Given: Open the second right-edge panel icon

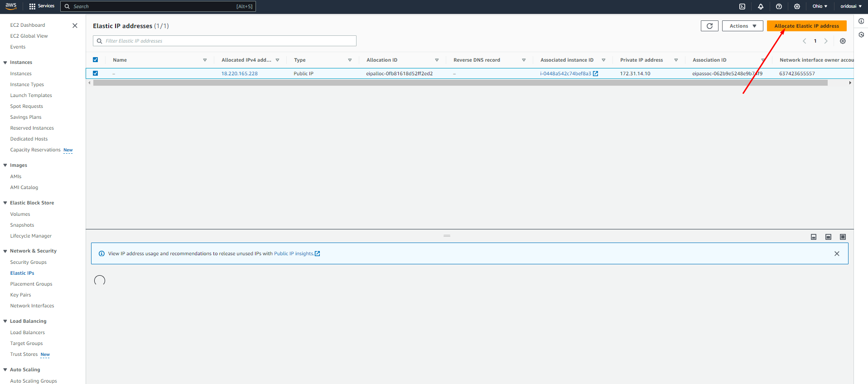Looking at the screenshot, I should 861,34.
